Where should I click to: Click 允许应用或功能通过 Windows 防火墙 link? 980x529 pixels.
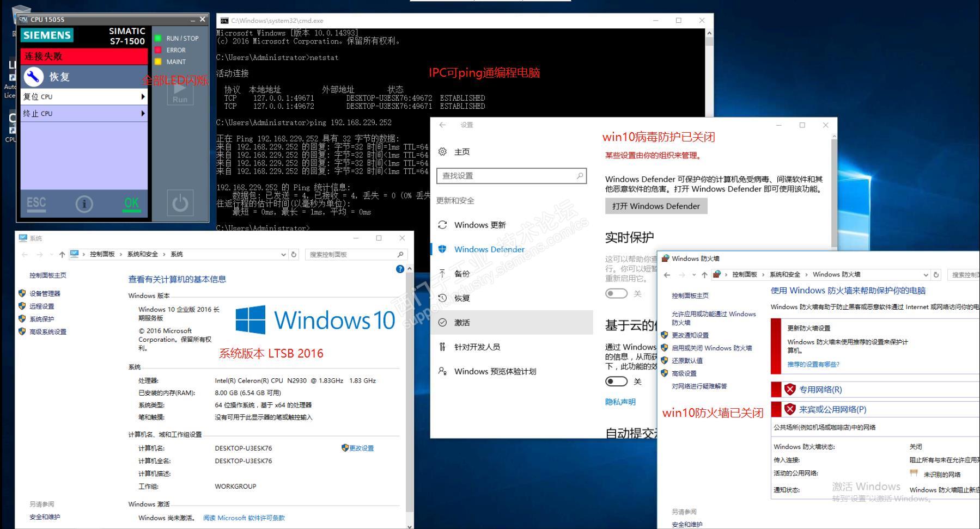tap(714, 318)
